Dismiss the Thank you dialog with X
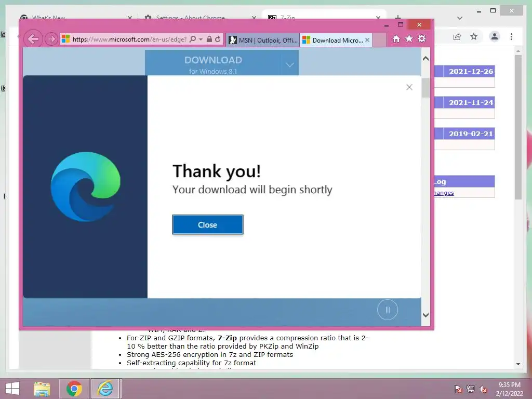532x399 pixels. coord(409,87)
